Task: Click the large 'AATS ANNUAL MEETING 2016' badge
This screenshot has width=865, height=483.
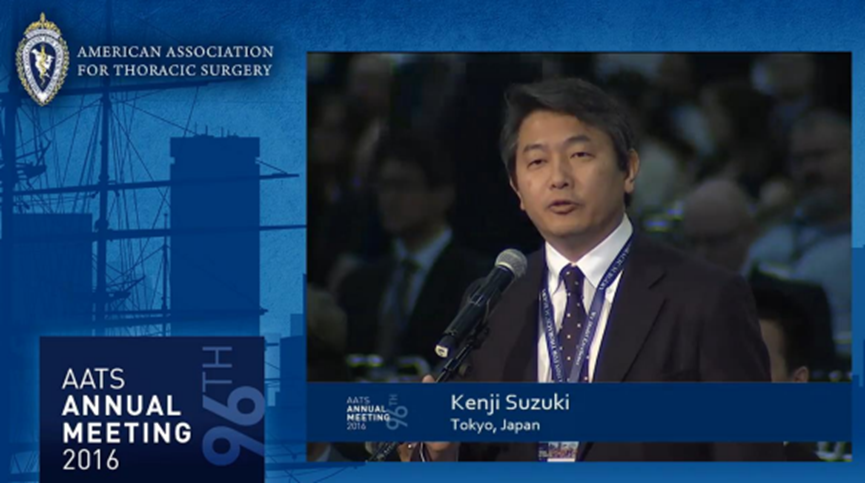Action: [152, 410]
